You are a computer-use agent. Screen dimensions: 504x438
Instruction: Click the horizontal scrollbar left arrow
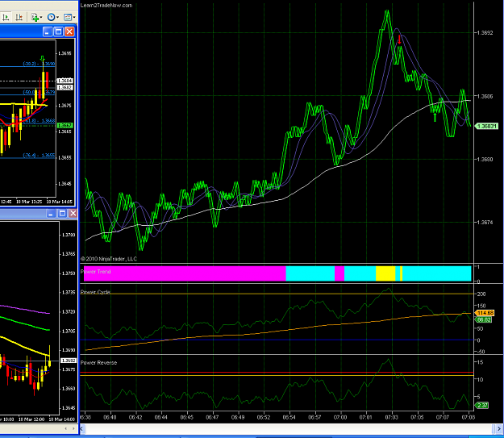(x=81, y=428)
